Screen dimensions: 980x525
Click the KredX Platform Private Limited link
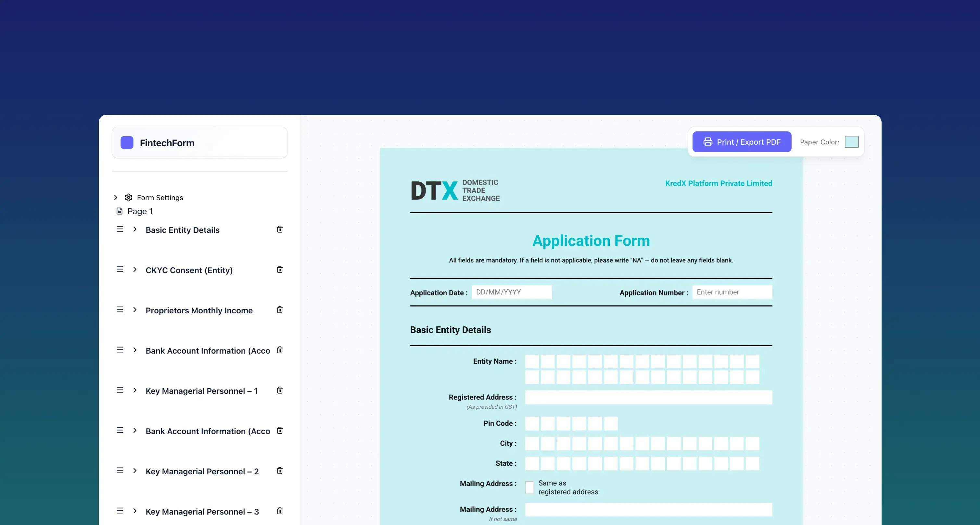tap(718, 183)
